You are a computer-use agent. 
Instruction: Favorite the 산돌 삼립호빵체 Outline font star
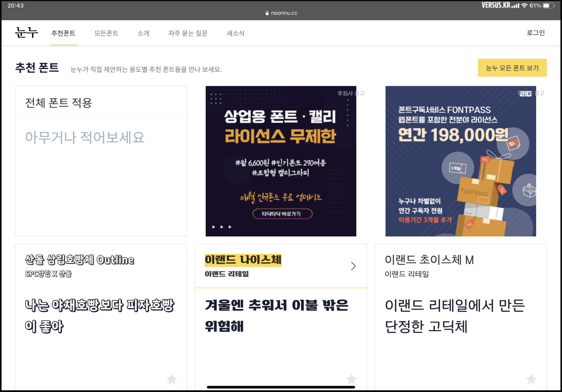point(172,379)
